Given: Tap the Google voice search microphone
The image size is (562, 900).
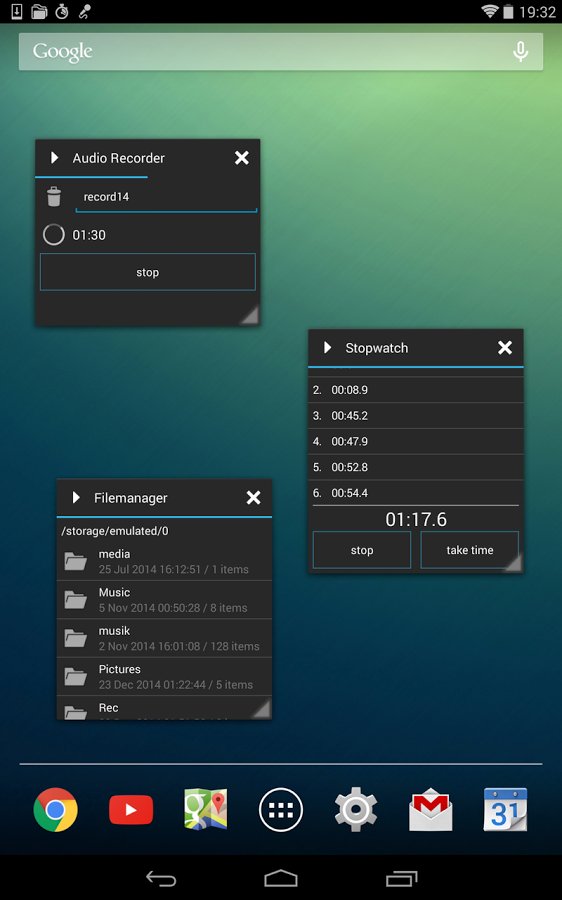Looking at the screenshot, I should click(520, 52).
